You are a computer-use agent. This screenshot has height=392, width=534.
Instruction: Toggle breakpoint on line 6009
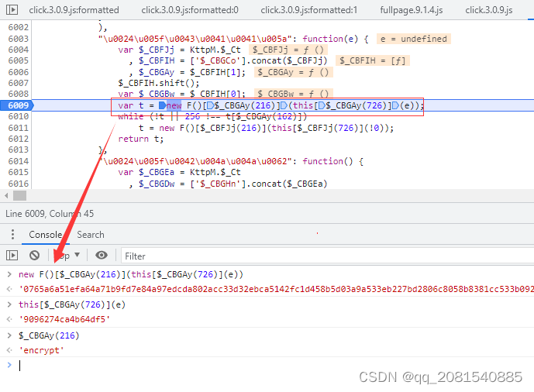tap(17, 105)
